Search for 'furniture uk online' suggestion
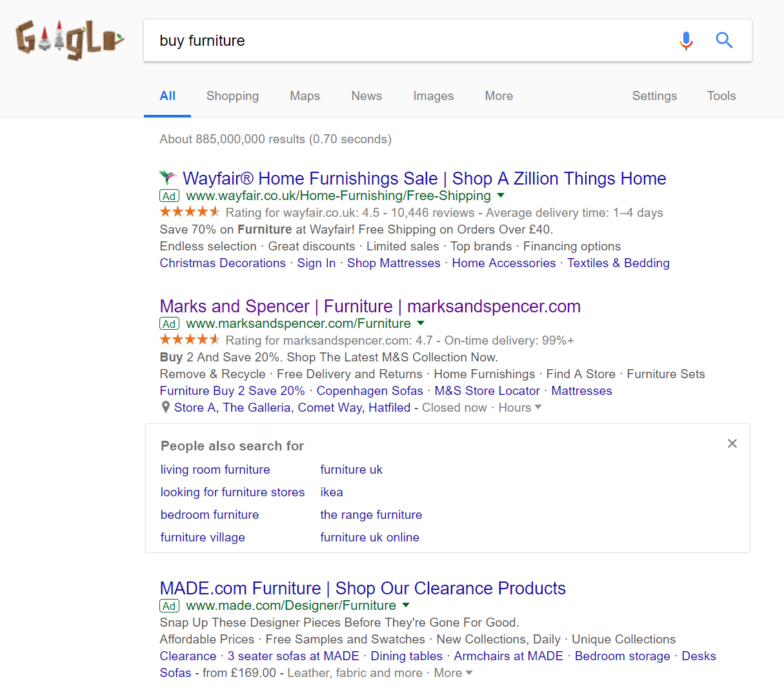This screenshot has width=784, height=697. pyautogui.click(x=370, y=537)
